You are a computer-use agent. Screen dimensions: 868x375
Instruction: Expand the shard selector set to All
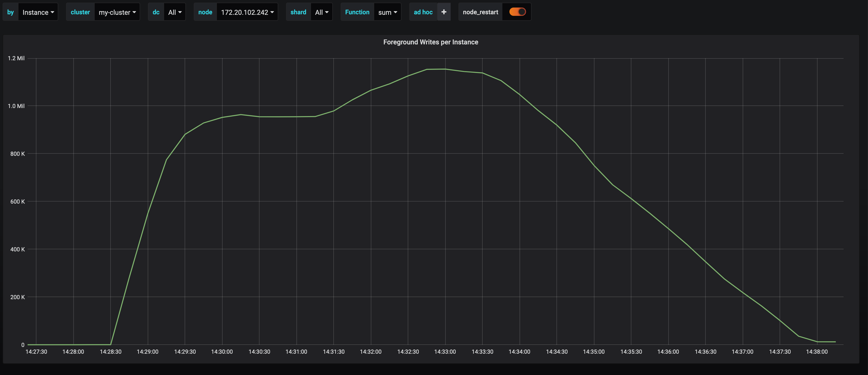[x=321, y=12]
